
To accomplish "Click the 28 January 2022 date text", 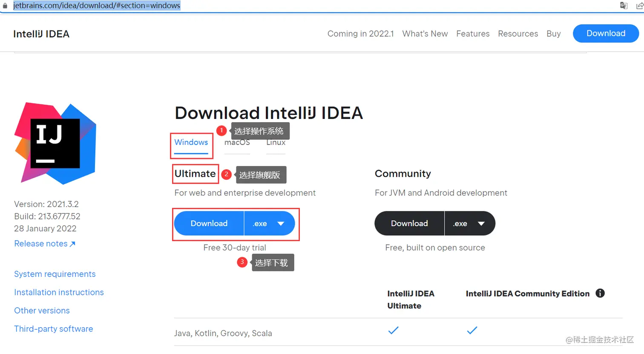I will point(45,228).
